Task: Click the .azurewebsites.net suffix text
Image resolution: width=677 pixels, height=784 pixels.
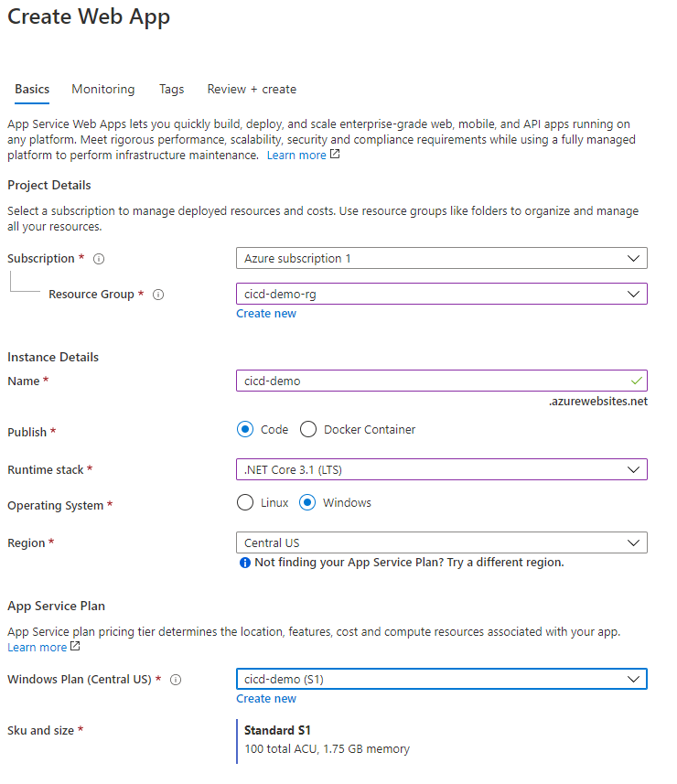Action: 598,402
